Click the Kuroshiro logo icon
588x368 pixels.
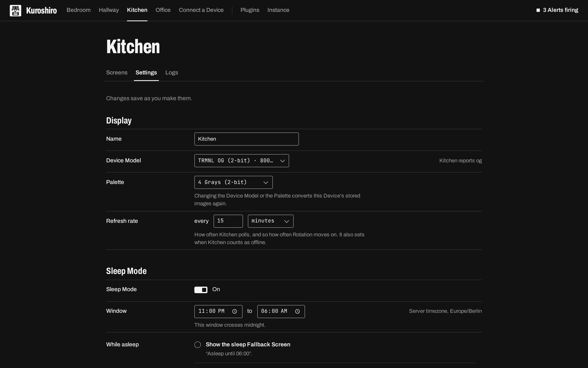pyautogui.click(x=15, y=10)
